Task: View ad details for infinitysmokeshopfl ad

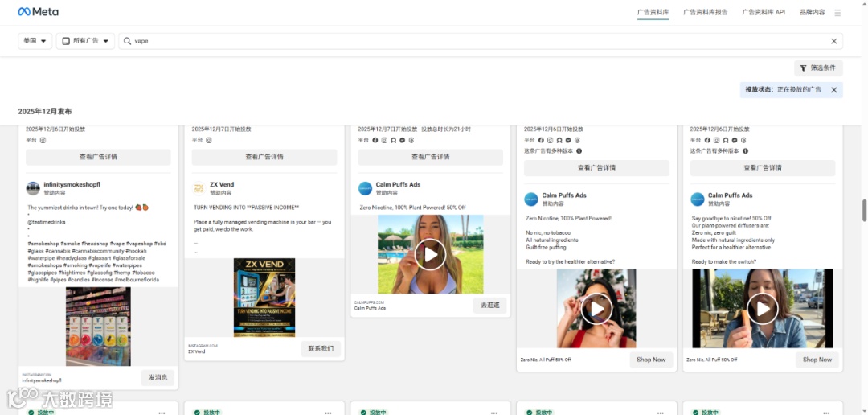Action: 99,157
